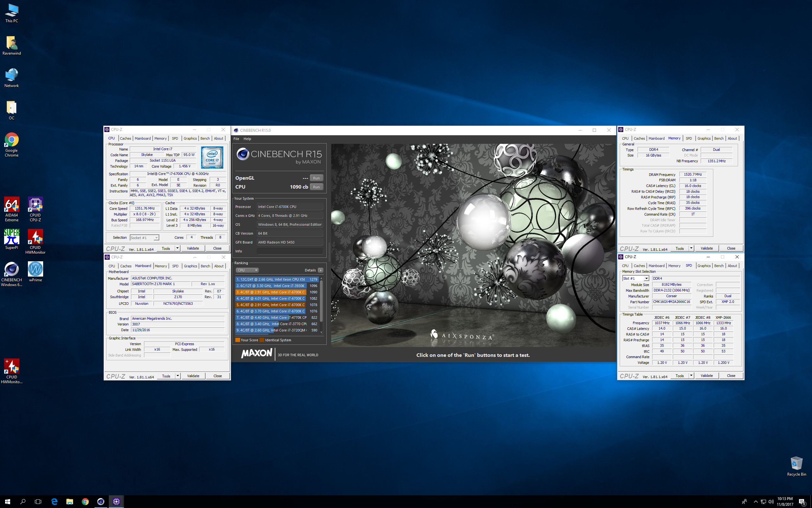Image resolution: width=812 pixels, height=508 pixels.
Task: Open the Recycle Bin
Action: click(x=796, y=466)
